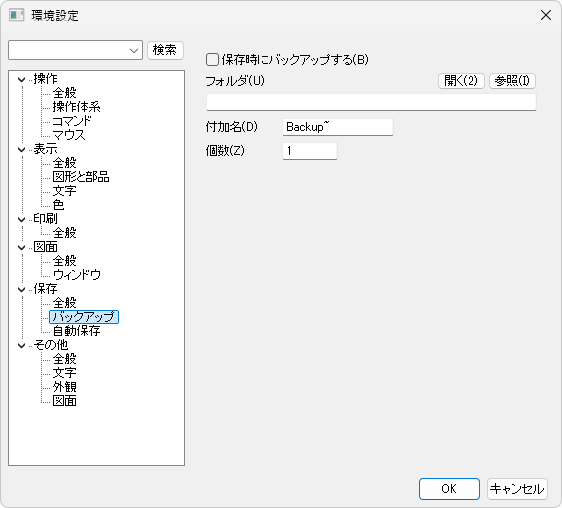This screenshot has height=508, width=562.
Task: Click the フォルダ path input field
Action: pos(371,102)
